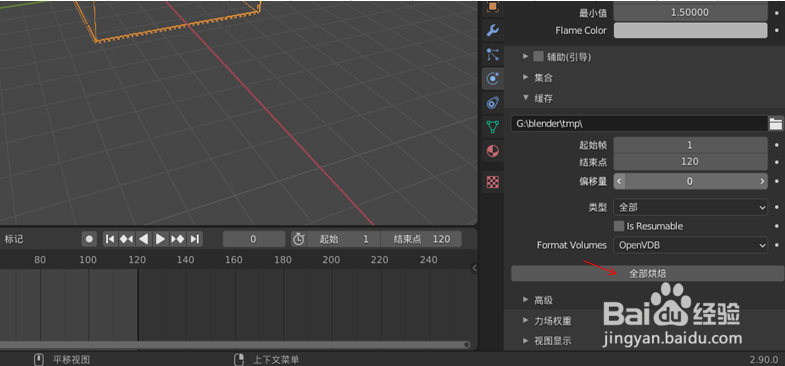Collapse the 缓存 panel

click(x=526, y=98)
